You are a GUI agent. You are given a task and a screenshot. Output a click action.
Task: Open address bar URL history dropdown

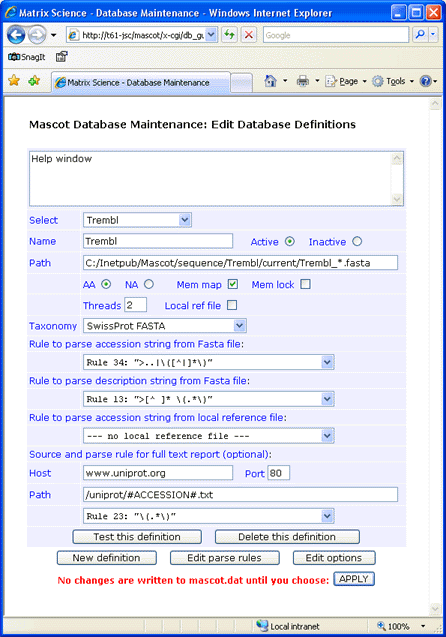[x=211, y=35]
